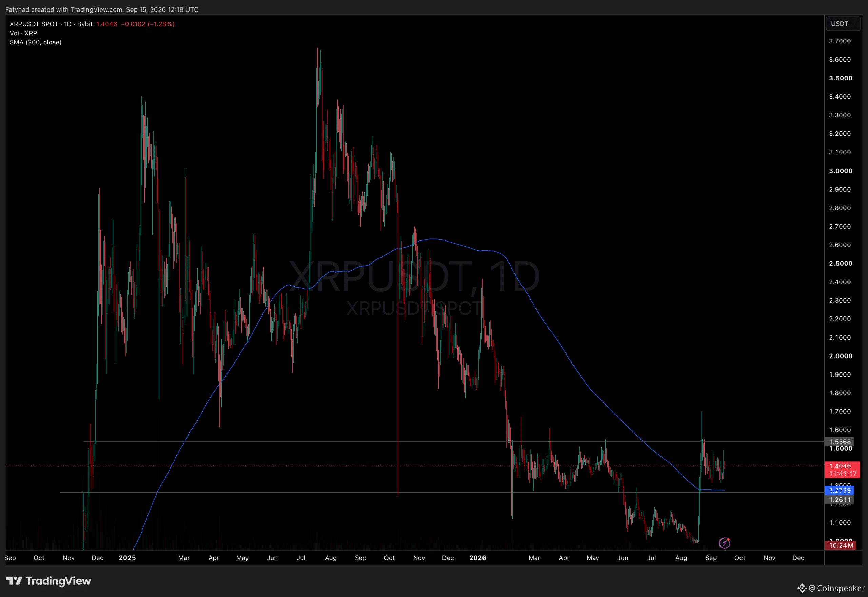Click the TradingView logo at bottom left
The width and height of the screenshot is (868, 597).
(x=48, y=581)
